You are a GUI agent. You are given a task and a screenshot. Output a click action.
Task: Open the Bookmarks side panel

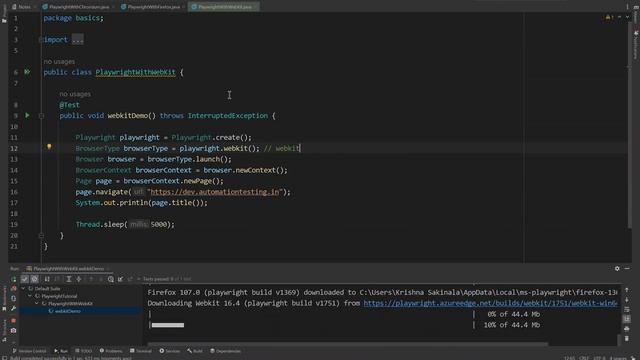[4, 299]
